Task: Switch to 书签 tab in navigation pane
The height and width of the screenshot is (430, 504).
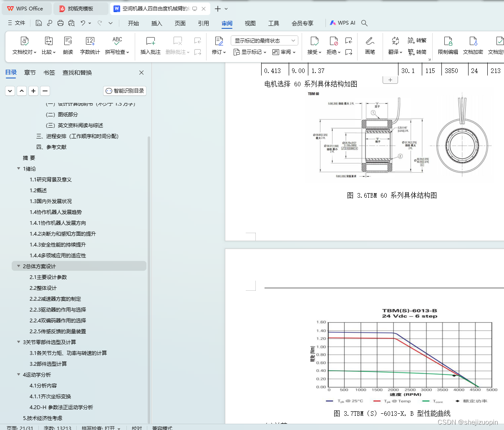Action: point(49,73)
